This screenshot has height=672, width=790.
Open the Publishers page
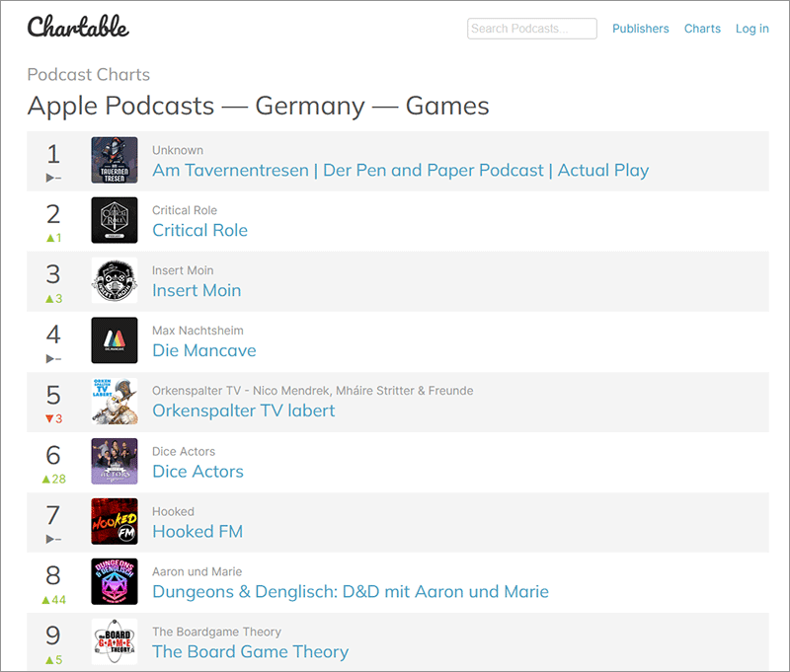pyautogui.click(x=641, y=29)
